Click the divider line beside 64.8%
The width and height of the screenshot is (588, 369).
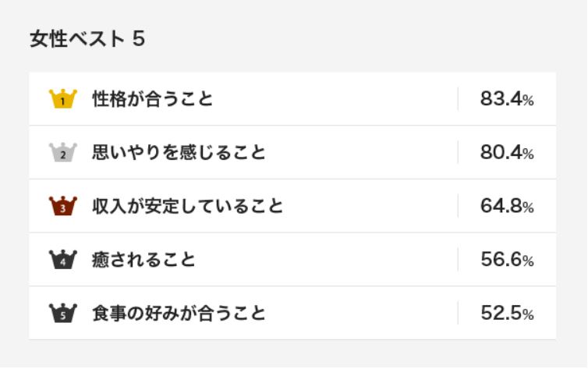tap(458, 207)
